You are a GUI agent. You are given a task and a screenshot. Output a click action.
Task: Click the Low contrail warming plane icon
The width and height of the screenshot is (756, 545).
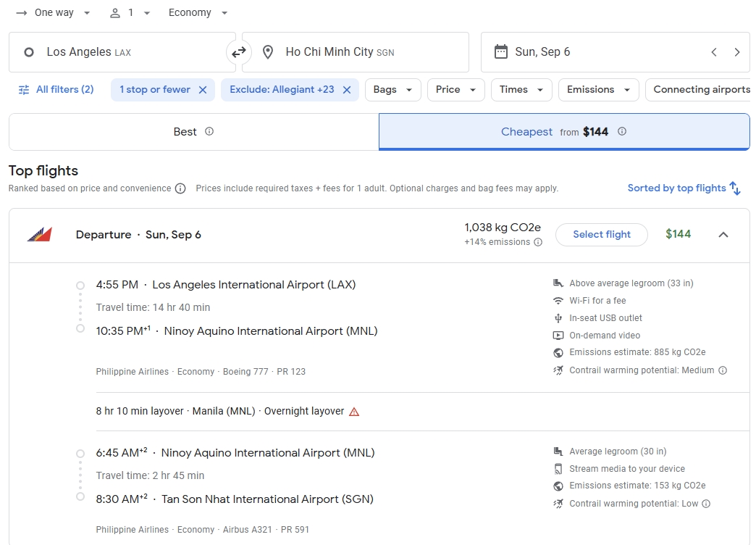(x=558, y=504)
